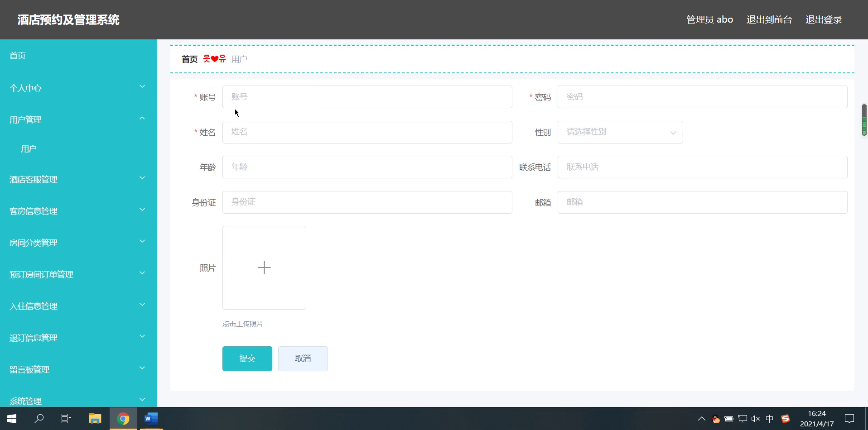Open taskbar search icon
Screen dimensions: 868x430
(x=39, y=419)
